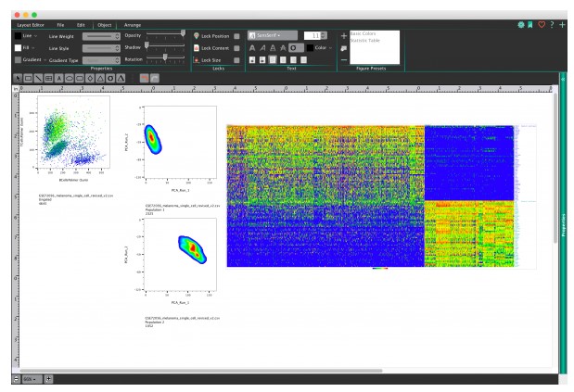The height and width of the screenshot is (392, 574).
Task: Click the Opacity slider handle
Action: [x=183, y=33]
